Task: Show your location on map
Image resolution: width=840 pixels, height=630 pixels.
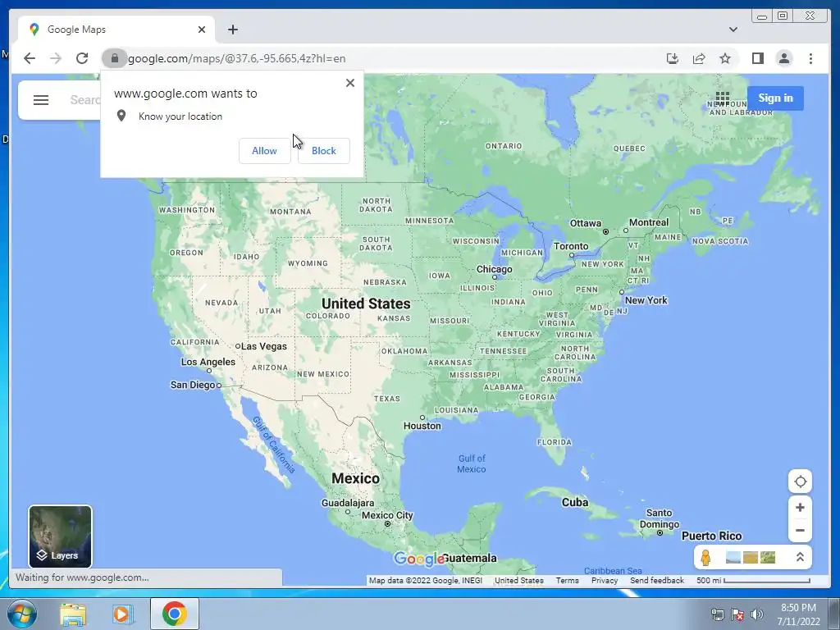Action: (x=801, y=482)
